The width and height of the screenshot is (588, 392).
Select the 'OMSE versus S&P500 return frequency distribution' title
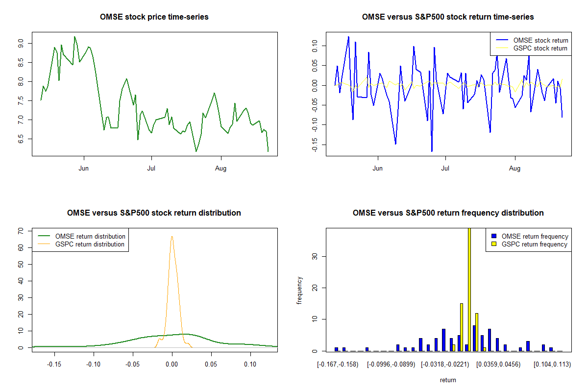(448, 213)
